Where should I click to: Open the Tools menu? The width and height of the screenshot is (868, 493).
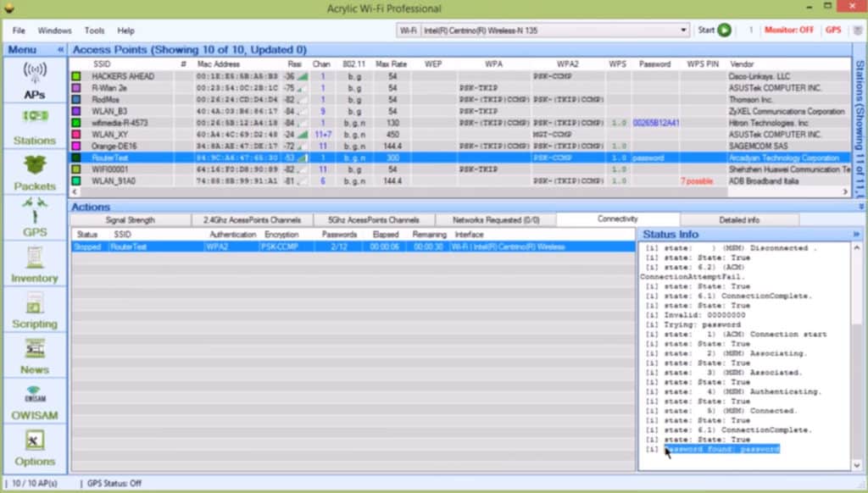94,30
